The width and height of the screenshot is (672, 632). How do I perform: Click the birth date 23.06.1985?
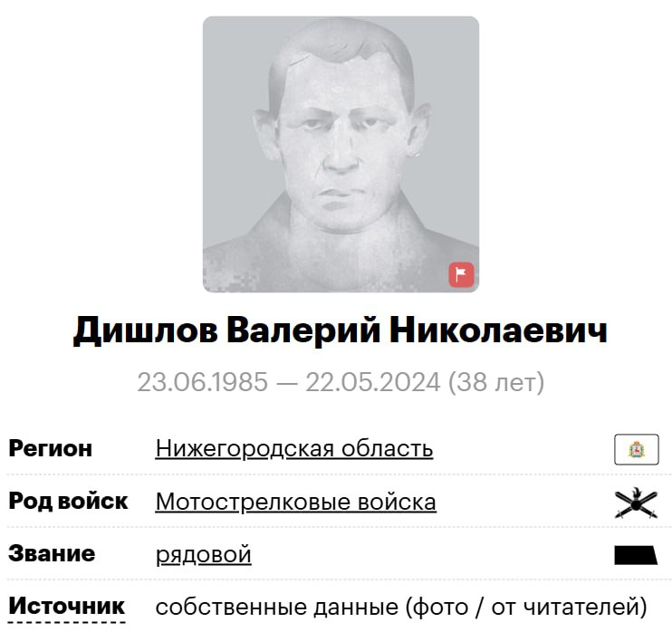pos(203,382)
